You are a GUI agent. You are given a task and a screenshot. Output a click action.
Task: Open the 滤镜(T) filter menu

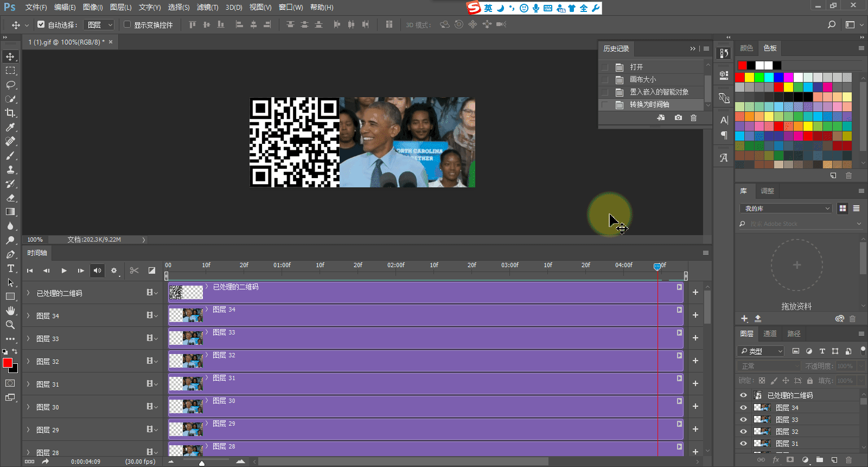(x=207, y=7)
